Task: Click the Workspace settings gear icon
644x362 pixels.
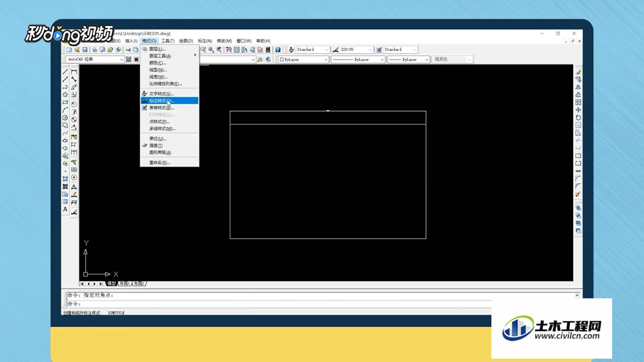Action: point(128,59)
